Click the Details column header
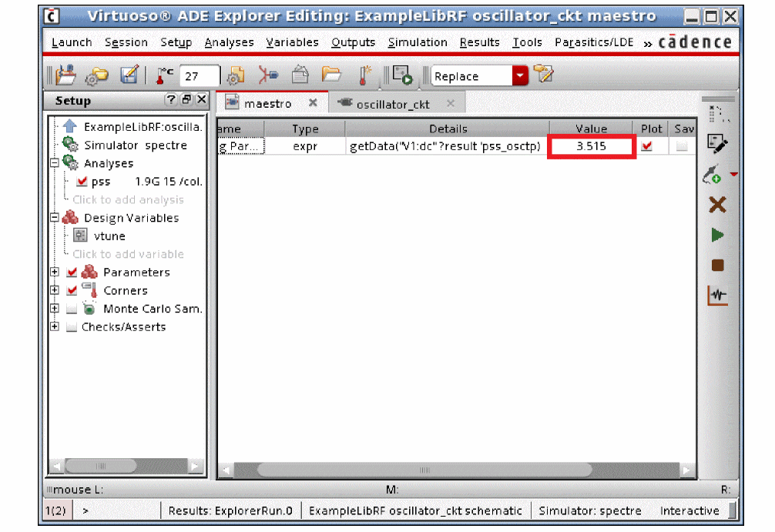The height and width of the screenshot is (532, 775). click(x=448, y=129)
